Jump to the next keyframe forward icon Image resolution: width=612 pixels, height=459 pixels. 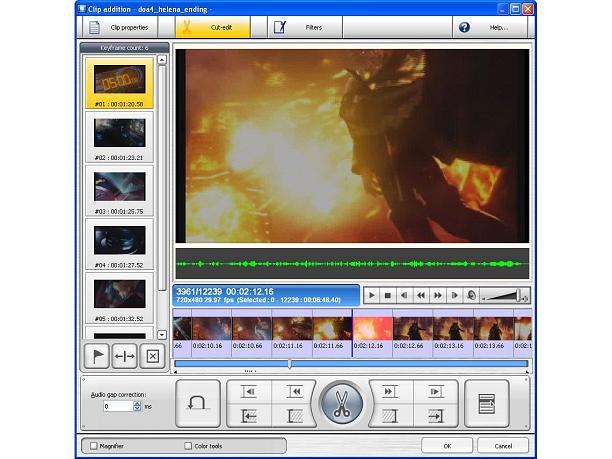coord(389,391)
